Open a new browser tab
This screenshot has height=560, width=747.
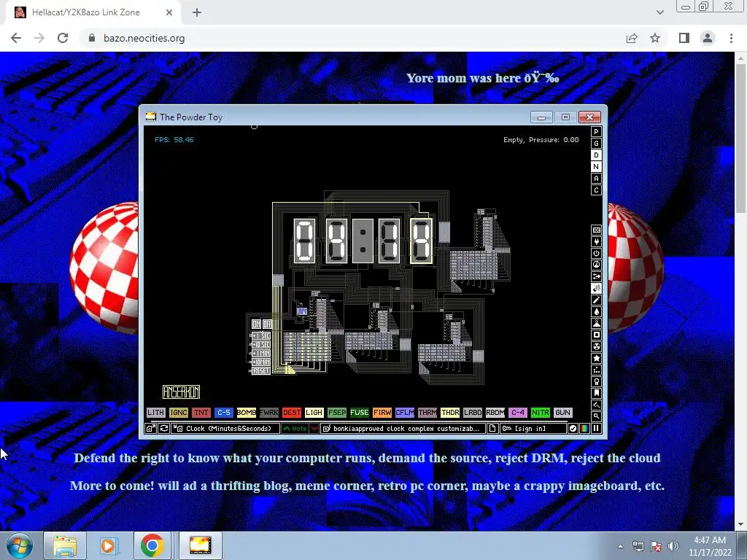tap(197, 12)
